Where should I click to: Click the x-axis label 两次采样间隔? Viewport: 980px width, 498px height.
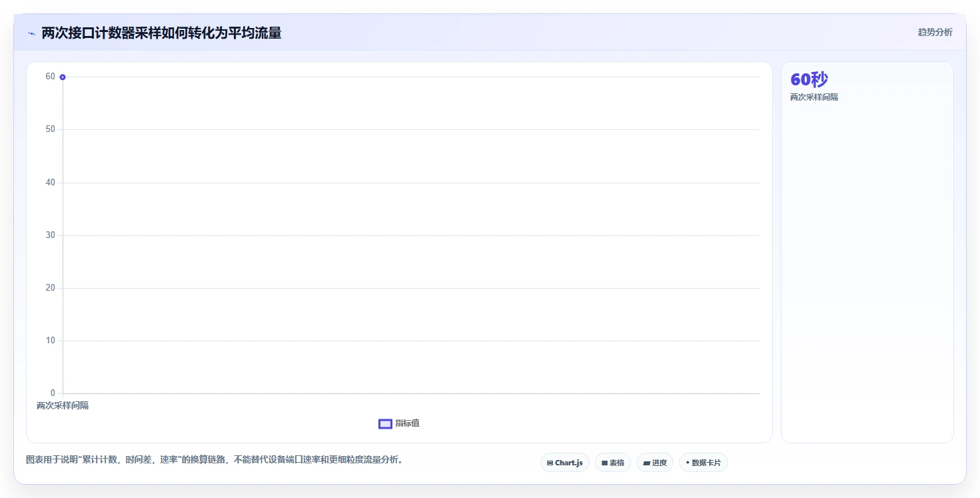[x=63, y=405]
